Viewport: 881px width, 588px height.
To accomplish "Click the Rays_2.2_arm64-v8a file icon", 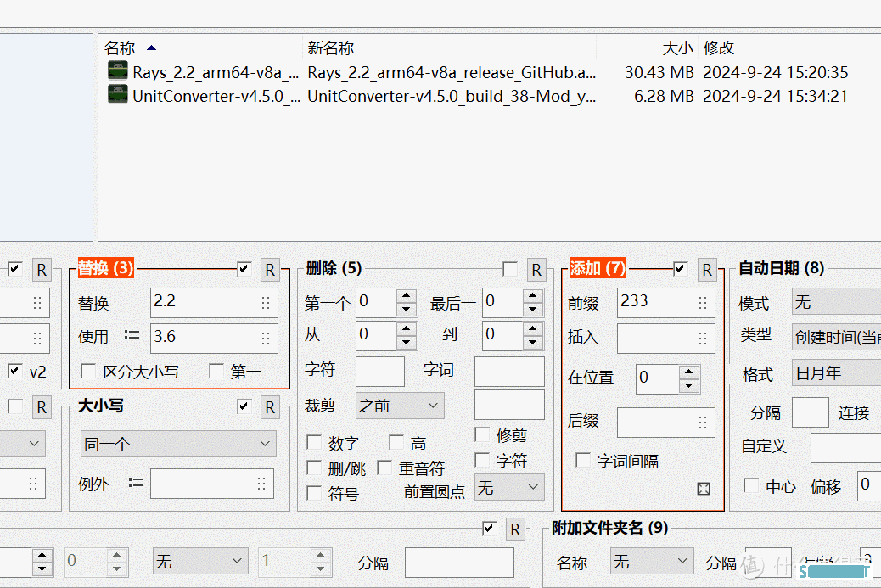I will [x=117, y=70].
